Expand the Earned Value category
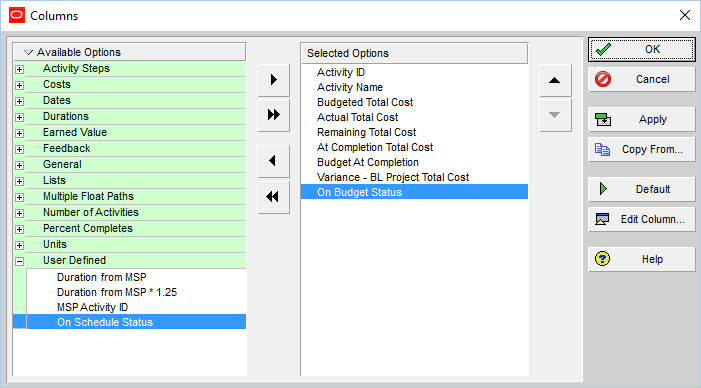The image size is (701, 388). (x=19, y=133)
